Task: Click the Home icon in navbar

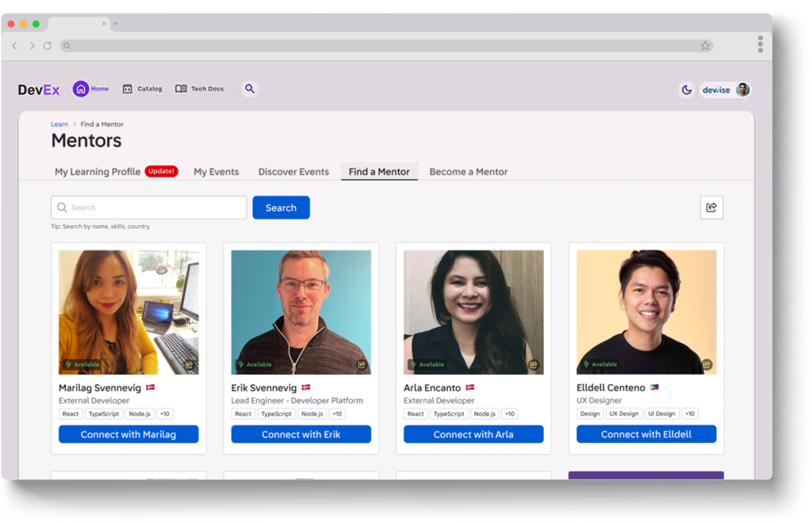Action: [81, 89]
